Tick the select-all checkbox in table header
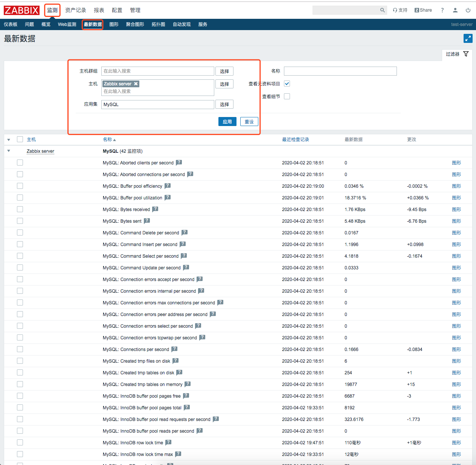 (x=20, y=139)
